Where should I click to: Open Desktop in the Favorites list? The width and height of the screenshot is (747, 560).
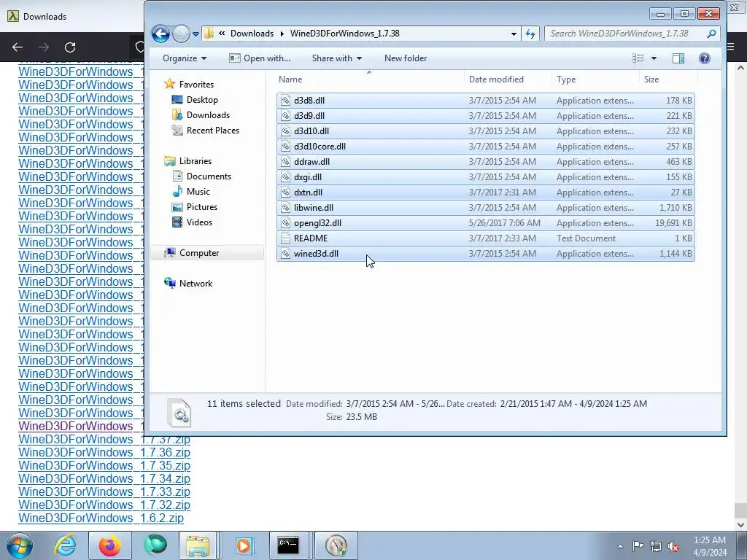[195, 99]
